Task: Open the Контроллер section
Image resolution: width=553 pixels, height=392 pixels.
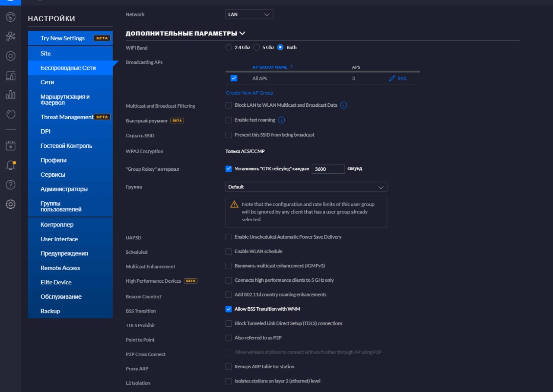Action: (x=70, y=225)
